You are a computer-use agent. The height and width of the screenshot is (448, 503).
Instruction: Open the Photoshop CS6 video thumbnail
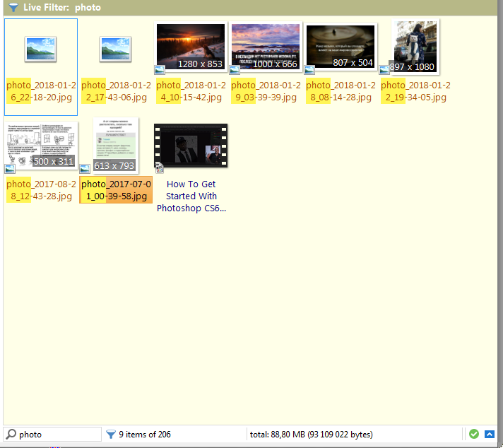coord(191,146)
